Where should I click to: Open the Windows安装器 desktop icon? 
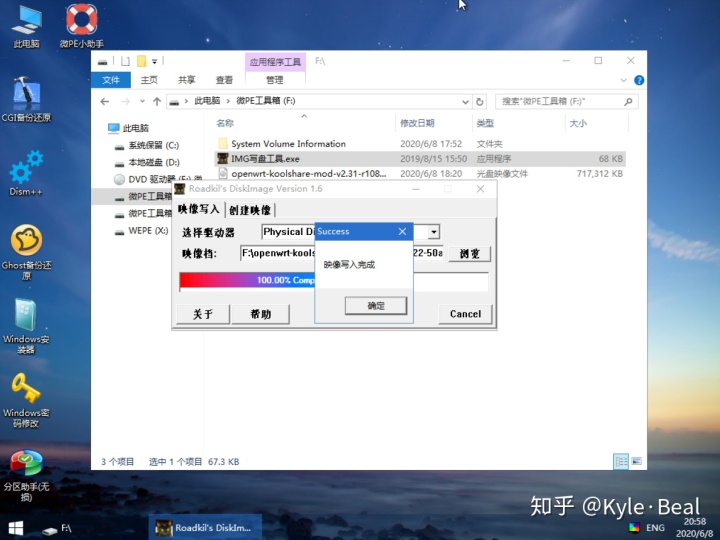click(26, 326)
